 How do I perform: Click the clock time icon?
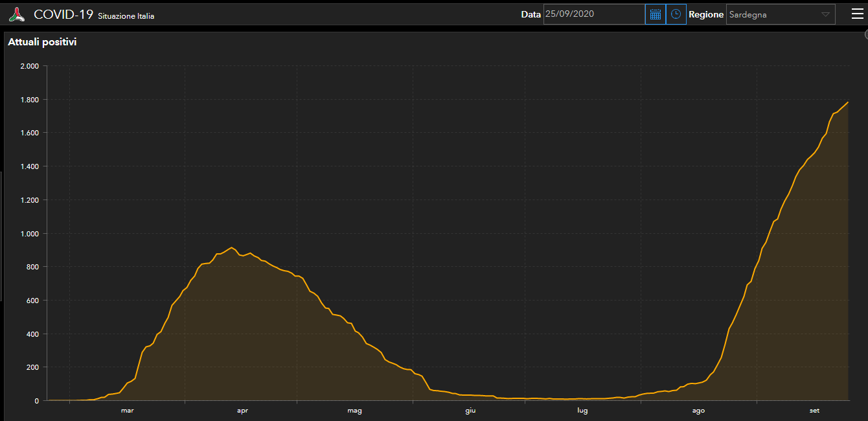(x=676, y=14)
